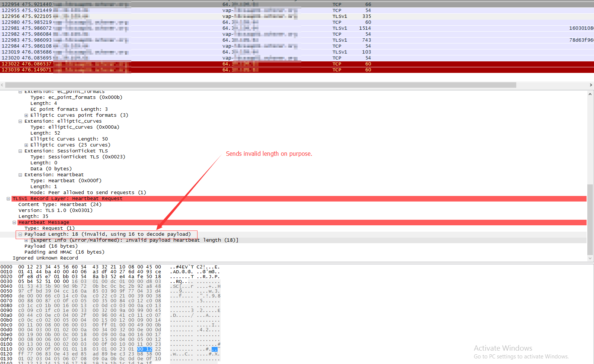Select 'Type: ec_point_formats (0x000b)' line

click(x=76, y=97)
